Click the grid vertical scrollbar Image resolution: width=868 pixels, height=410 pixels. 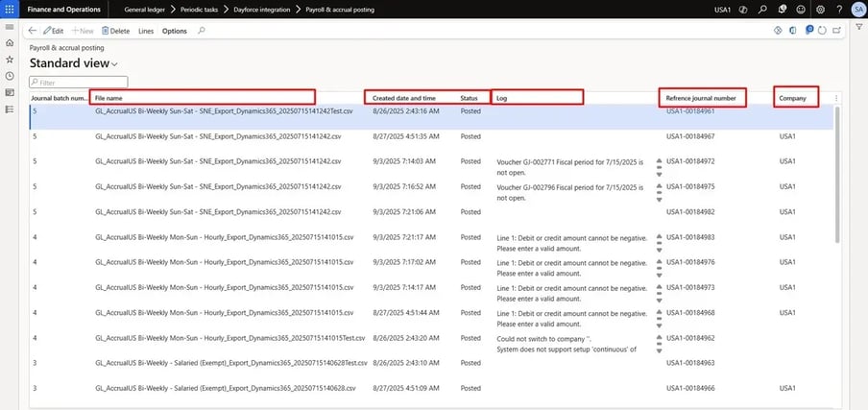coord(837,173)
